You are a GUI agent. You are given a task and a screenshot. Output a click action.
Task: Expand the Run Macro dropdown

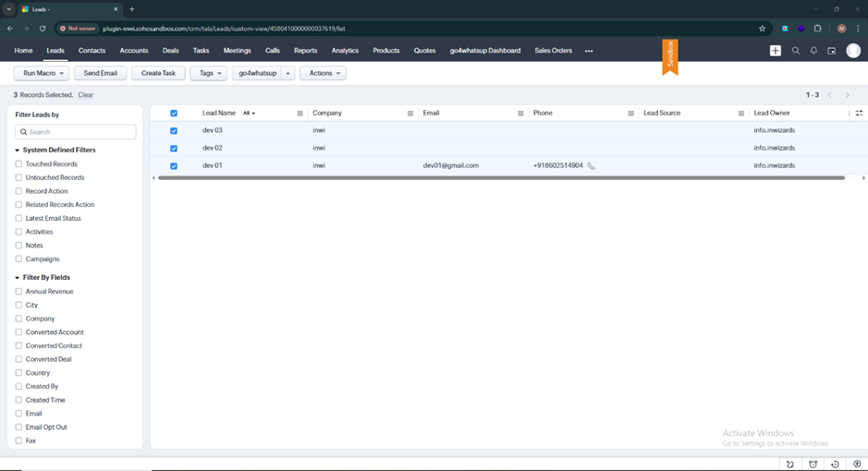pyautogui.click(x=41, y=73)
